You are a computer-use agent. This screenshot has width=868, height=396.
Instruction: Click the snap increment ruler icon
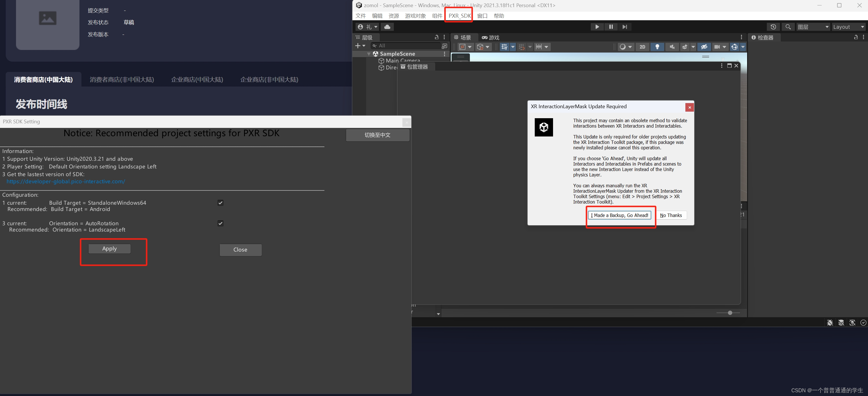[539, 47]
